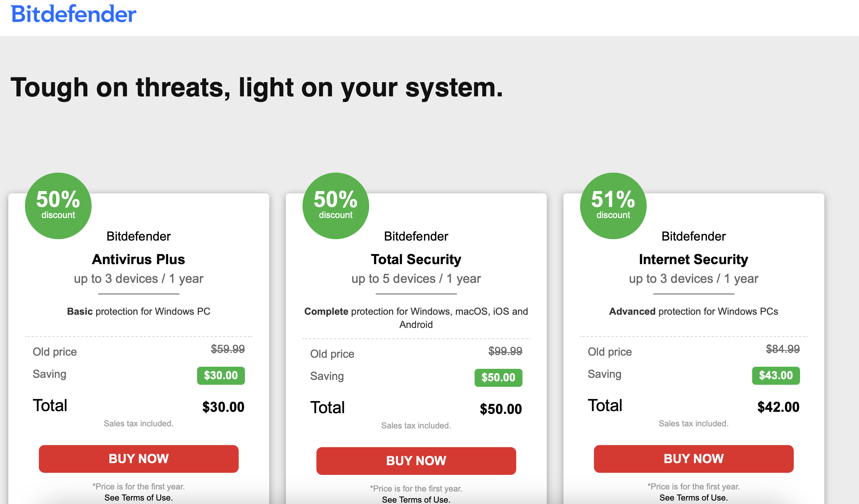
Task: Click the 51% discount badge on Internet Security
Action: [613, 206]
